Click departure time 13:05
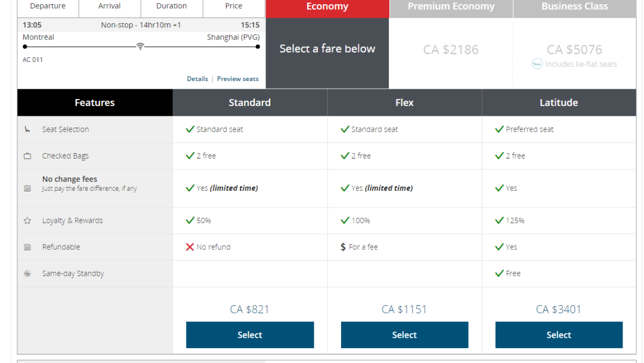 coord(32,25)
